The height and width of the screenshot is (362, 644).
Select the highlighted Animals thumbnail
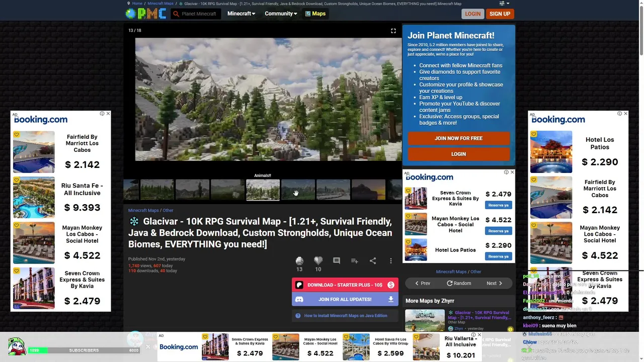(x=263, y=190)
